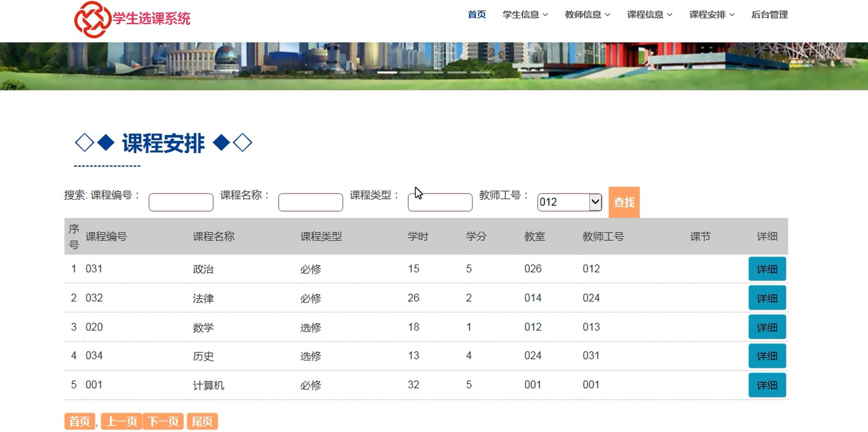This screenshot has width=868, height=432.
Task: Focus the 课程编号 search field
Action: 181,202
